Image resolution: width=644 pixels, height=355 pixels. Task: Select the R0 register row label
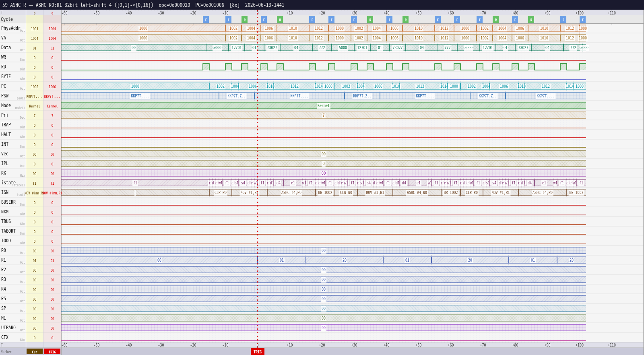pyautogui.click(x=4, y=250)
